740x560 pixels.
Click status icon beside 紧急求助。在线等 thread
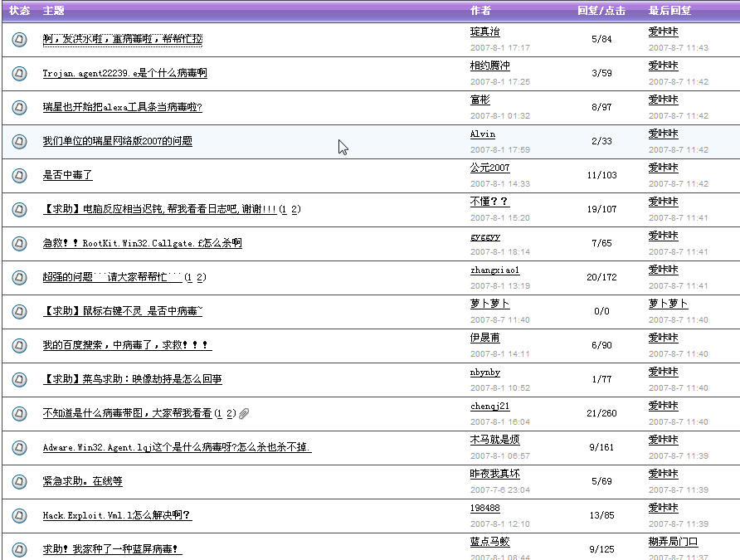pos(19,480)
